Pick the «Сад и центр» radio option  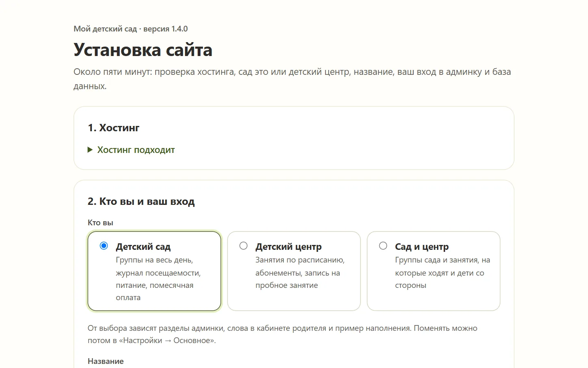point(383,246)
